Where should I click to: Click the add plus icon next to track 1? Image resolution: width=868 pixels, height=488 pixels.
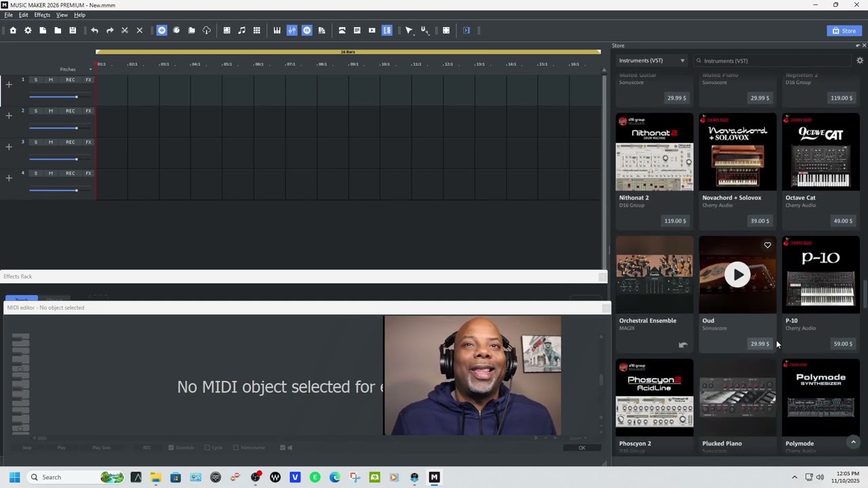tap(9, 85)
